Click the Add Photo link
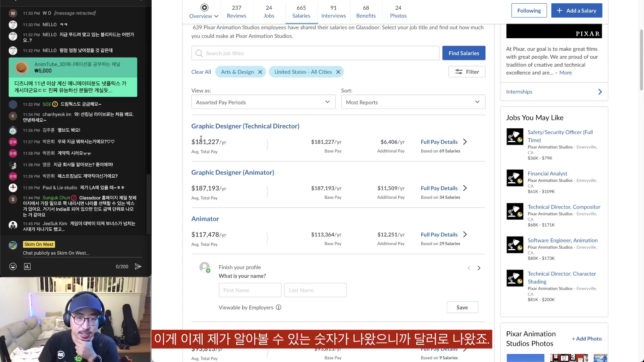Image resolution: width=644 pixels, height=362 pixels. click(x=587, y=339)
